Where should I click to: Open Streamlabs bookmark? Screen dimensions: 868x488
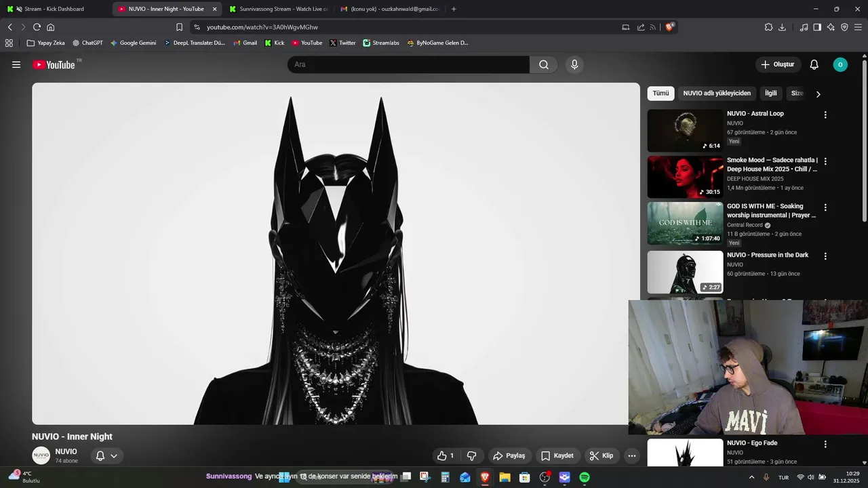381,43
